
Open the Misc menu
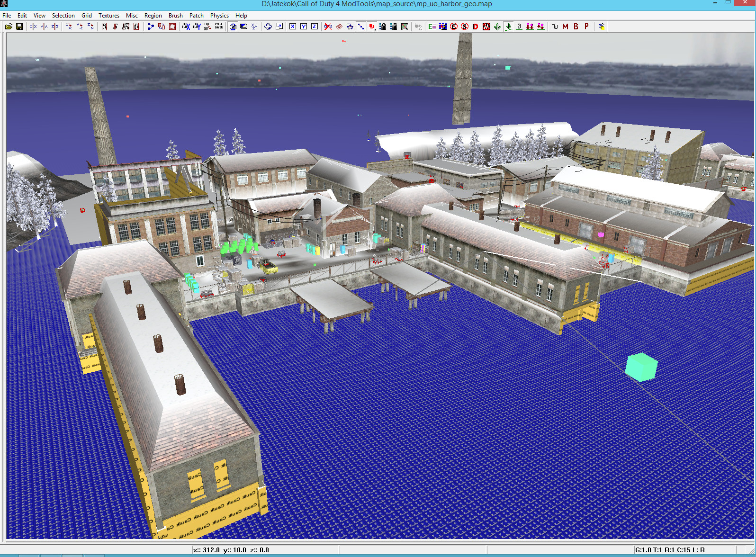tap(132, 16)
